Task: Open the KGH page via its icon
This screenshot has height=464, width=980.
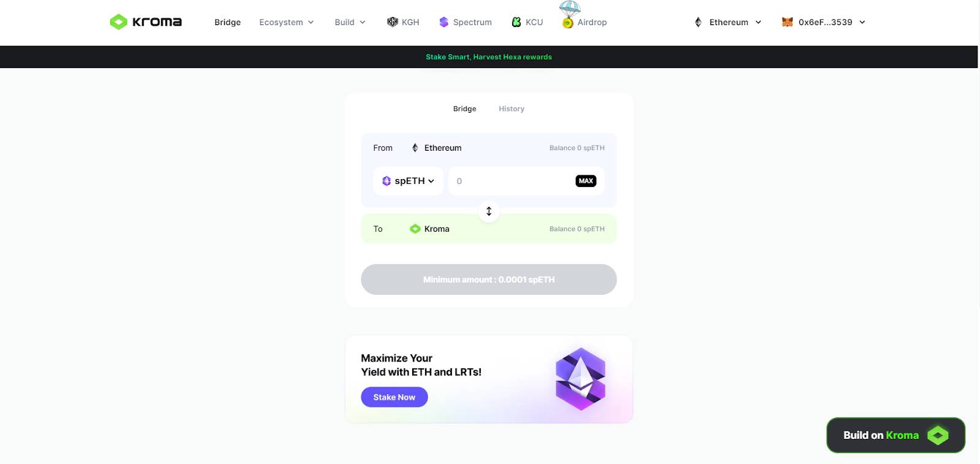Action: point(393,22)
